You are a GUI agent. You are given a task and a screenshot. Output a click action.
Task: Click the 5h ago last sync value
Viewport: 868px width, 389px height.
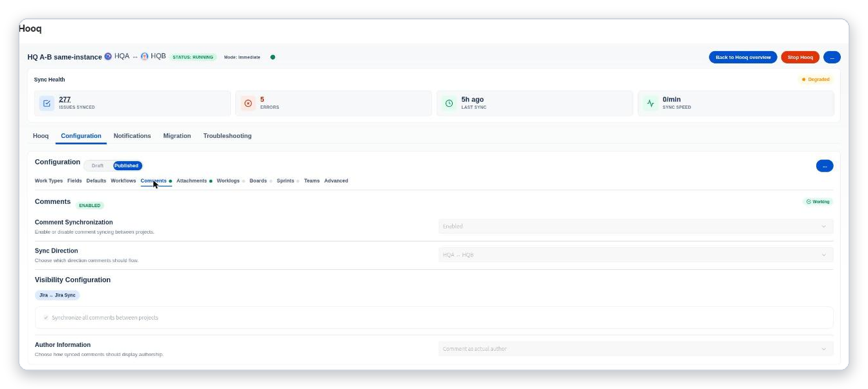pyautogui.click(x=472, y=100)
